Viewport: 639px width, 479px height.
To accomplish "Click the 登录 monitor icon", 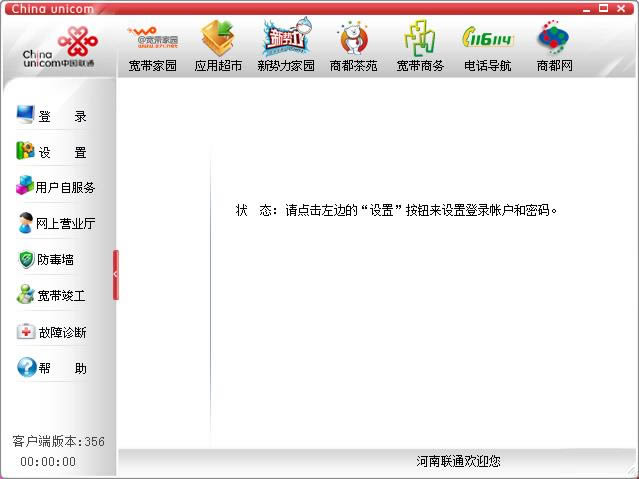I will (25, 115).
